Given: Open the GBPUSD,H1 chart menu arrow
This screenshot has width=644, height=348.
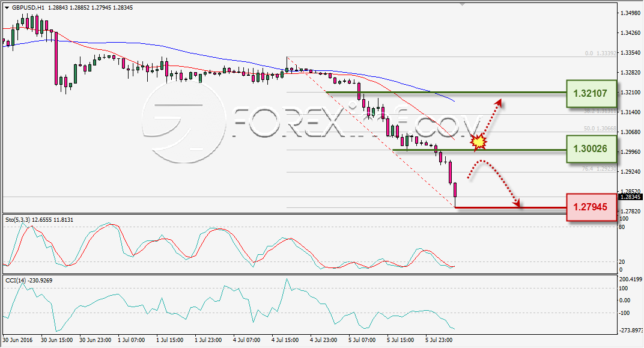Looking at the screenshot, I should 7,8.
